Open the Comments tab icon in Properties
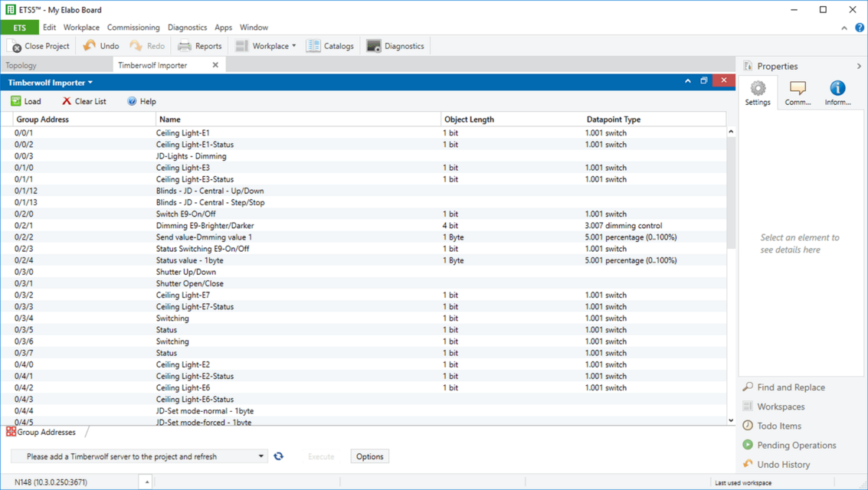 (798, 89)
